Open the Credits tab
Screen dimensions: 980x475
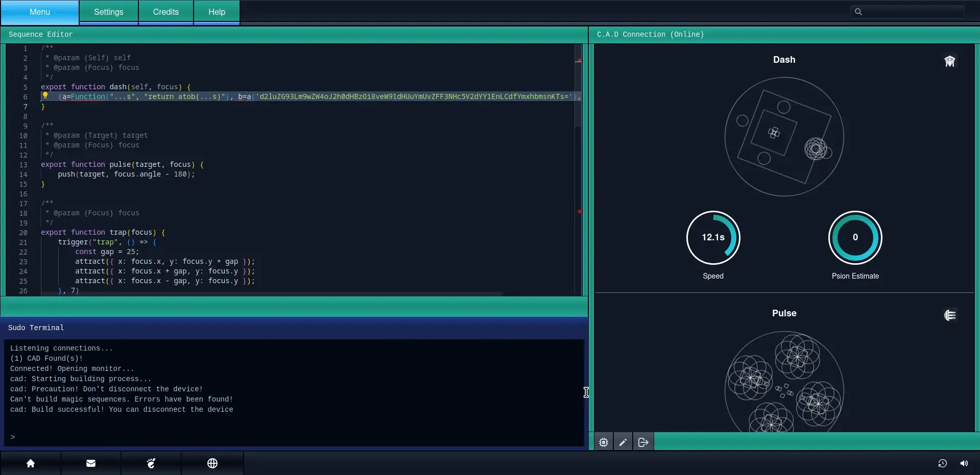click(x=166, y=12)
